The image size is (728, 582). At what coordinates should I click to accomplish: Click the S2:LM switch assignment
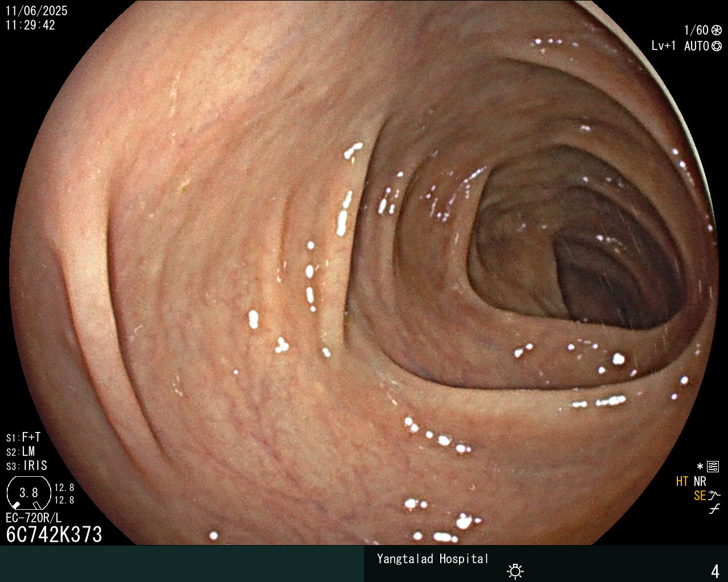(x=20, y=452)
